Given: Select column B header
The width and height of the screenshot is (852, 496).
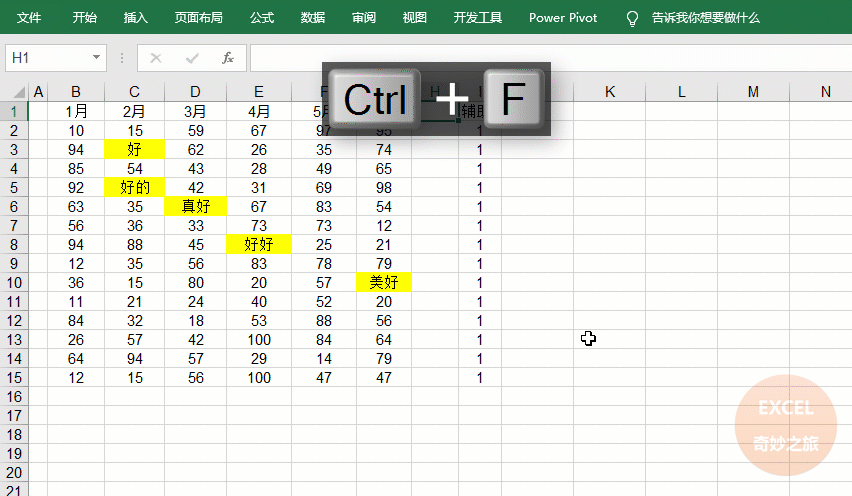Looking at the screenshot, I should (x=76, y=92).
